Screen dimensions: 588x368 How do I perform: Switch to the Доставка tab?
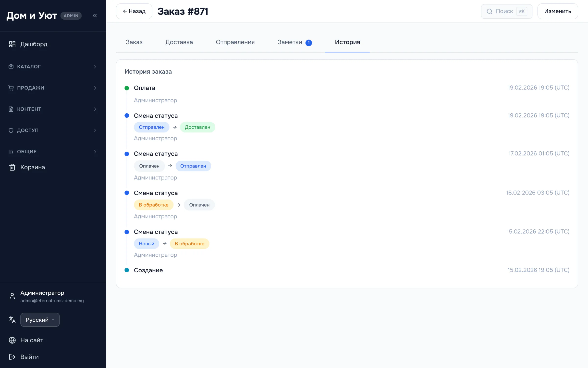[179, 42]
